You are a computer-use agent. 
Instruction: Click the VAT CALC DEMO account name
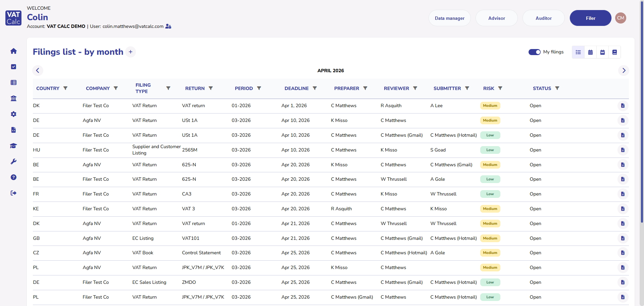pos(66,26)
